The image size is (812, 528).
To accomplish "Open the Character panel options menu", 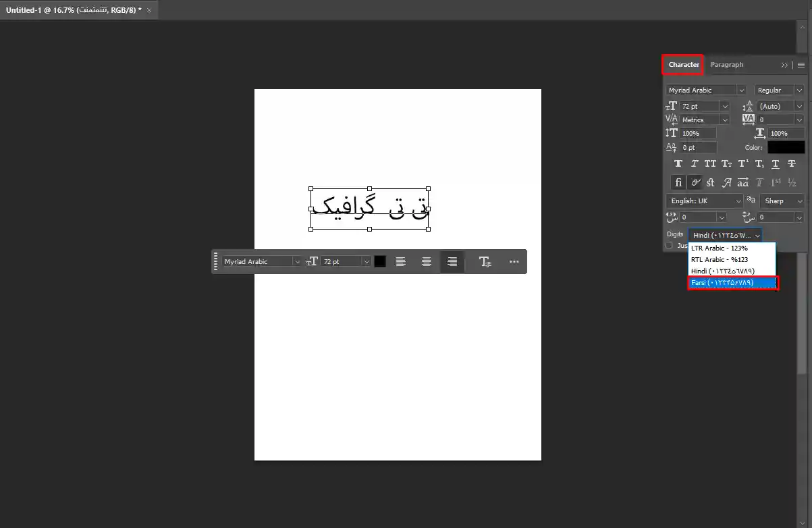I will [x=801, y=65].
